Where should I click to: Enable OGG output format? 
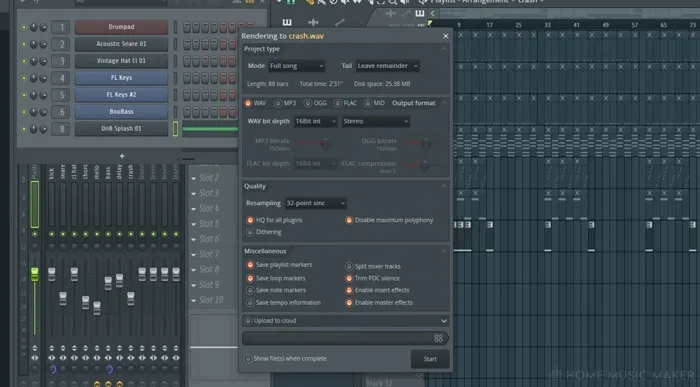(x=308, y=103)
